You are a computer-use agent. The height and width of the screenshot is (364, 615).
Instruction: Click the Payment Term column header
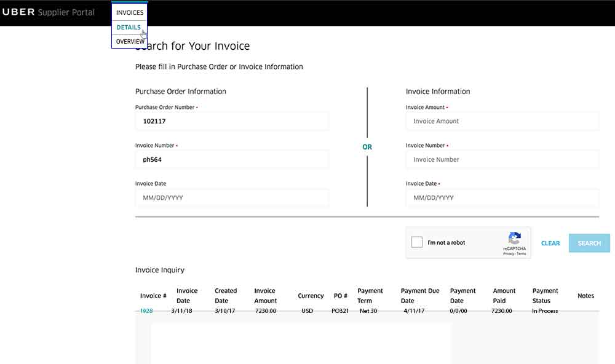(370, 296)
